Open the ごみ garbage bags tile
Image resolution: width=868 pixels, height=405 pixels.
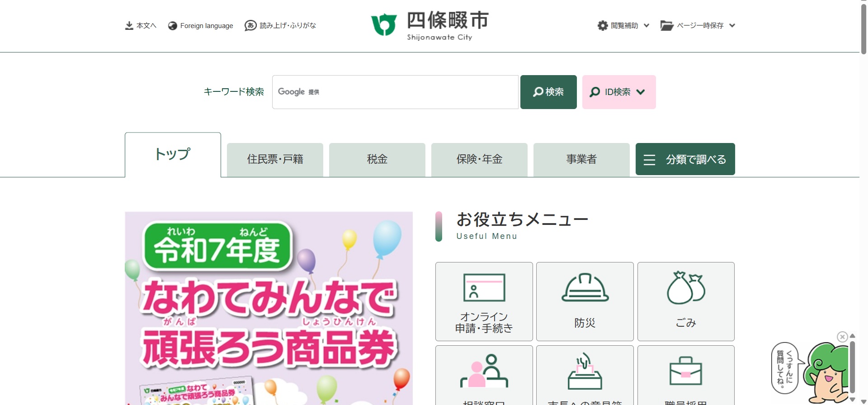click(x=686, y=301)
